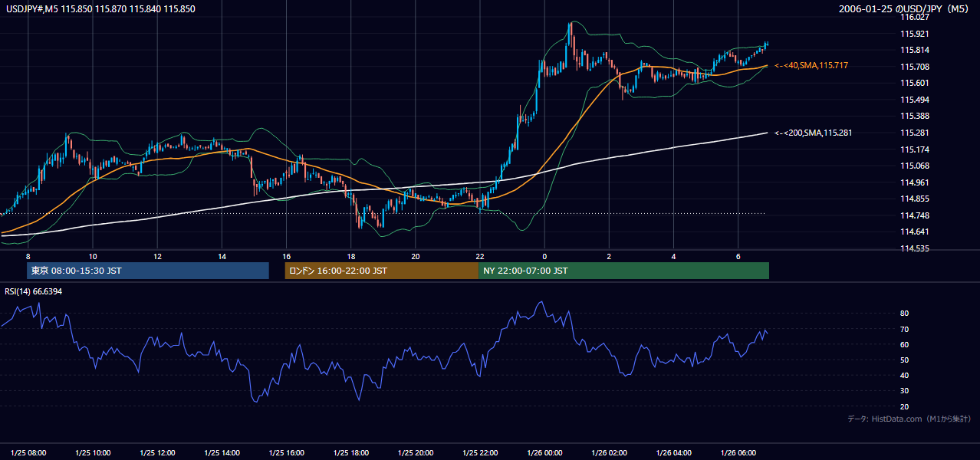Click price level 114.535 on the axis

coord(914,248)
